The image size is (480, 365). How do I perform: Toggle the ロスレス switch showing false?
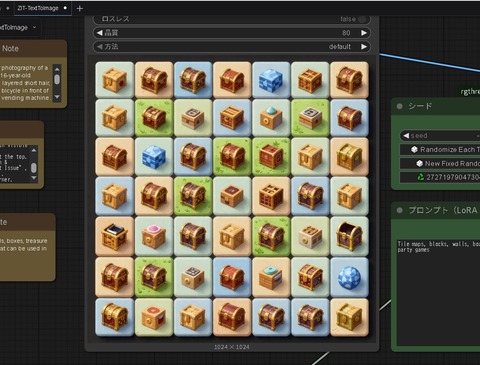pyautogui.click(x=361, y=19)
